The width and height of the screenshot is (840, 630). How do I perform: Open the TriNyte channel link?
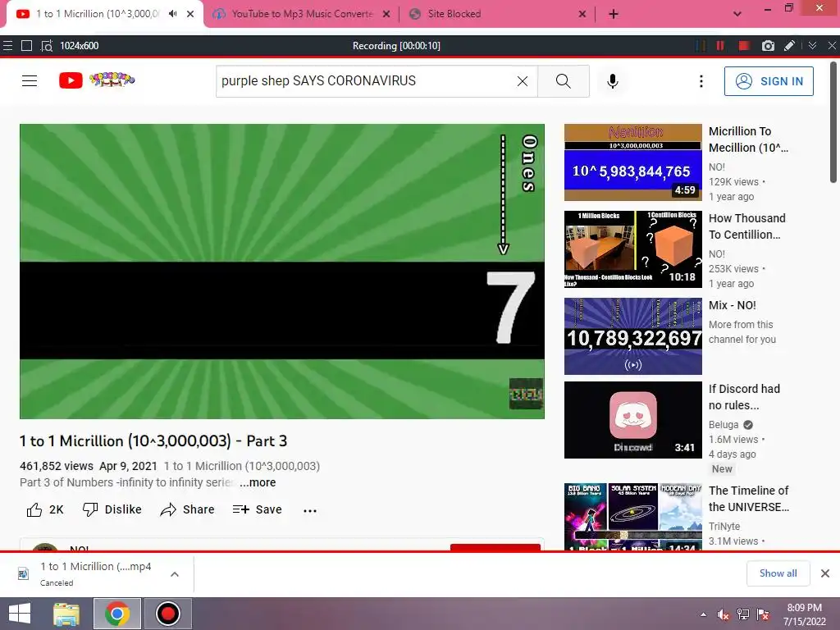724,526
